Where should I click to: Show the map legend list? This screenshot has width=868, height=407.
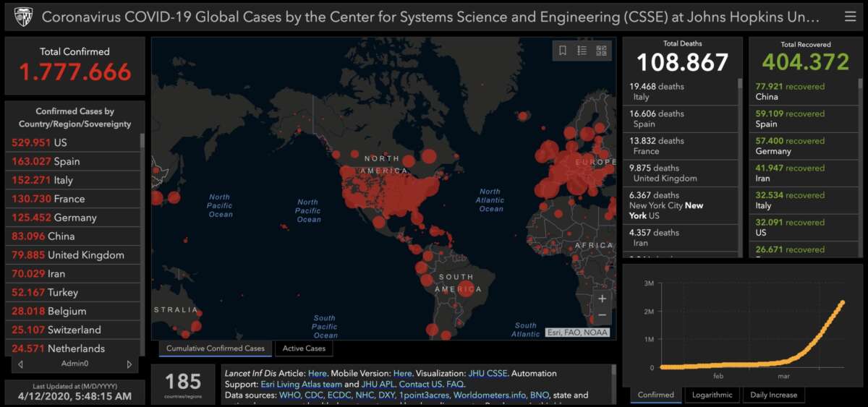582,51
